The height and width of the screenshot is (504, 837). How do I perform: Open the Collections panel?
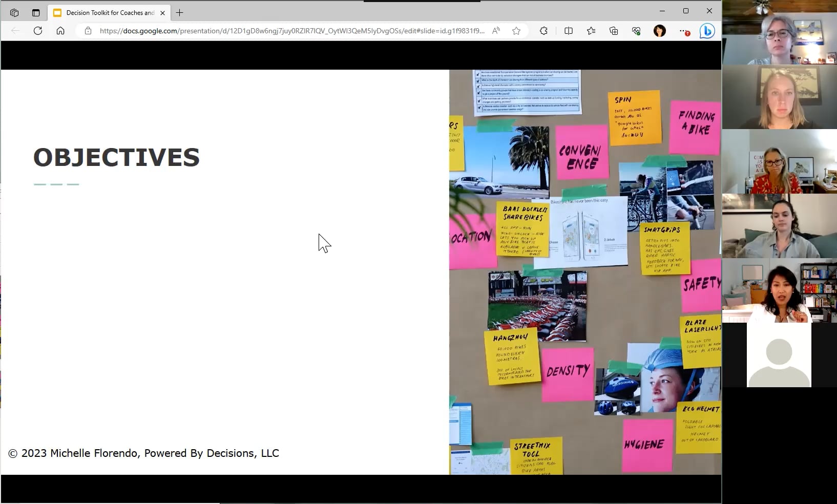click(x=614, y=31)
